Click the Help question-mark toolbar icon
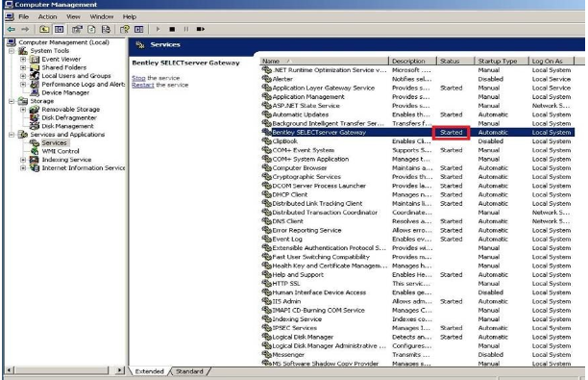This screenshot has height=380, width=588. click(125, 29)
